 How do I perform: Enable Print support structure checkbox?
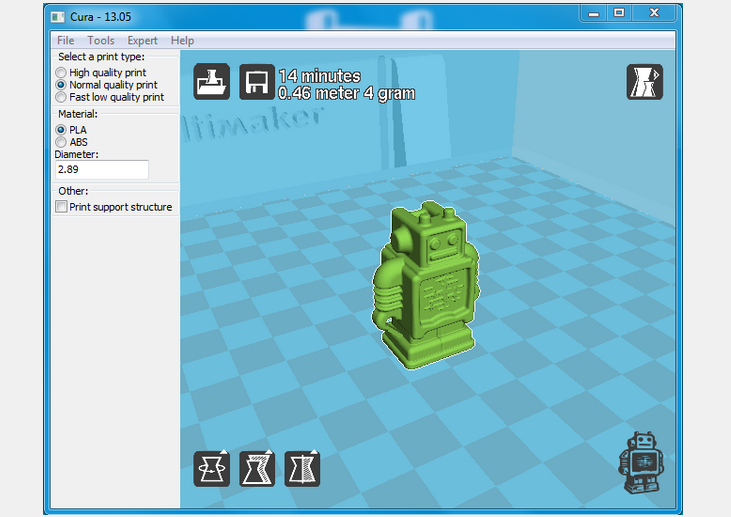[61, 207]
